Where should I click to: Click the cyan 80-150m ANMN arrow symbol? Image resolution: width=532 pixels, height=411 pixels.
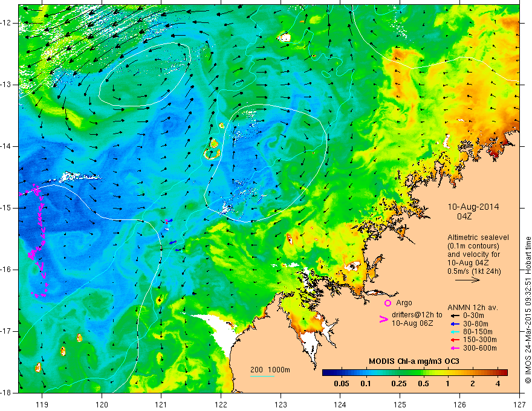tap(455, 332)
